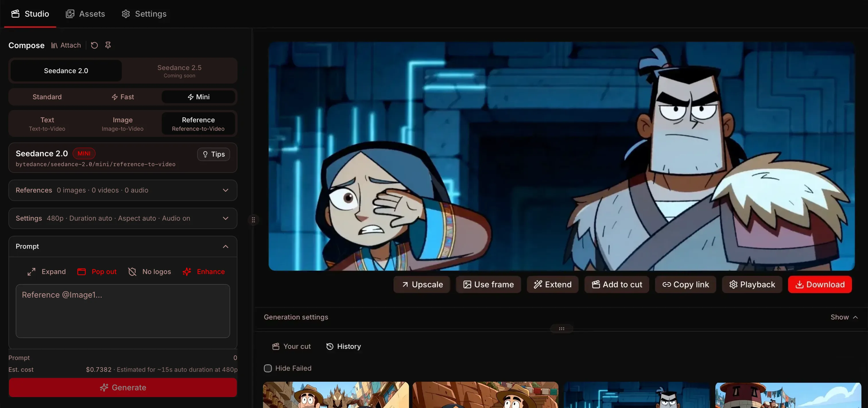Click the left panel resize handle
Image resolution: width=868 pixels, height=408 pixels.
tap(253, 220)
